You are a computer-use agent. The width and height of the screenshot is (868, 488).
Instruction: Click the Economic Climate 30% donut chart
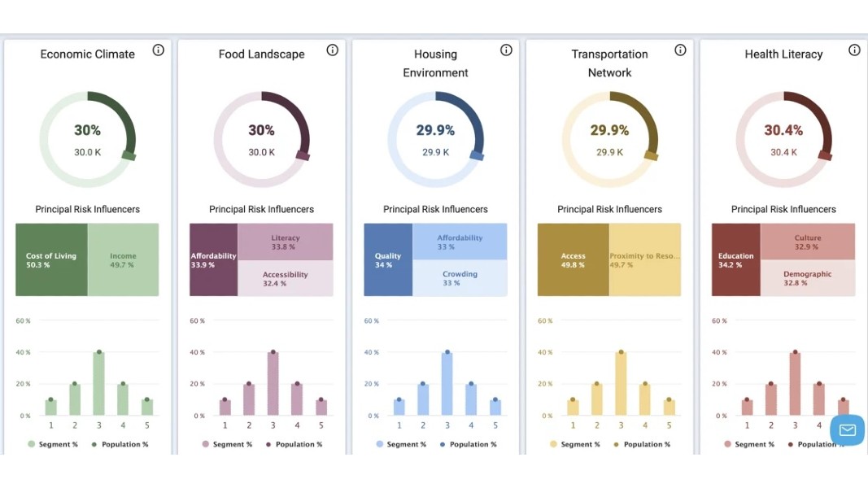click(x=88, y=140)
